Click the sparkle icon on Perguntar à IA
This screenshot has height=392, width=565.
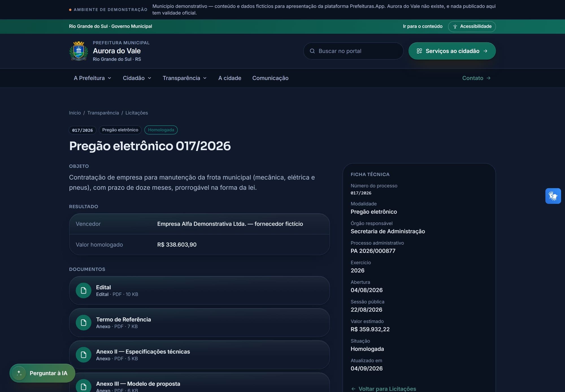point(19,373)
